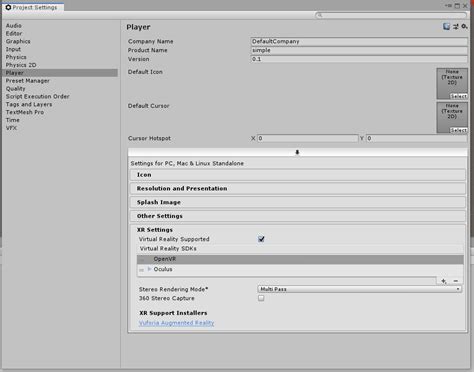This screenshot has width=474, height=372.
Task: Enable 360 Stereo Capture checkbox
Action: 261,298
